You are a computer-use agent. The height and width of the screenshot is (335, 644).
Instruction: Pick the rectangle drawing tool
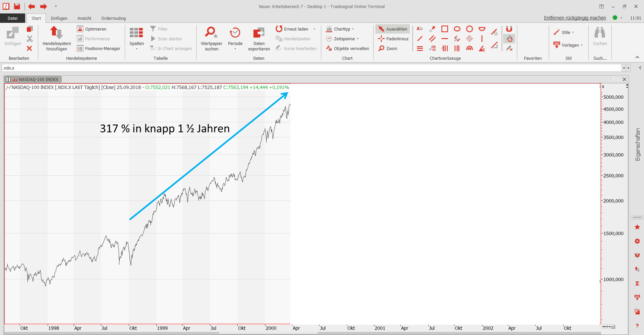444,29
